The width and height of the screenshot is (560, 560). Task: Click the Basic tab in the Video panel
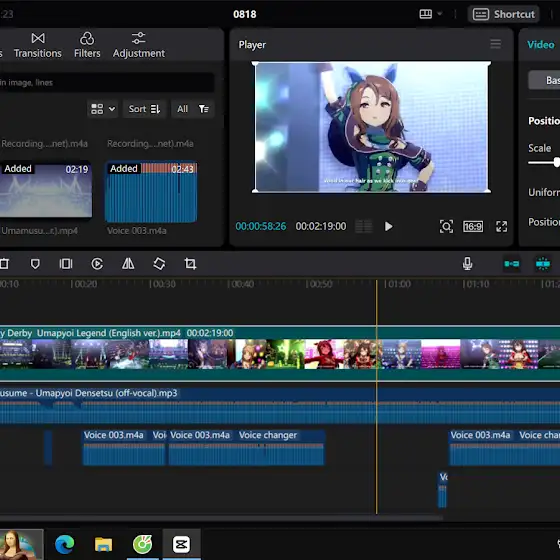(x=544, y=80)
